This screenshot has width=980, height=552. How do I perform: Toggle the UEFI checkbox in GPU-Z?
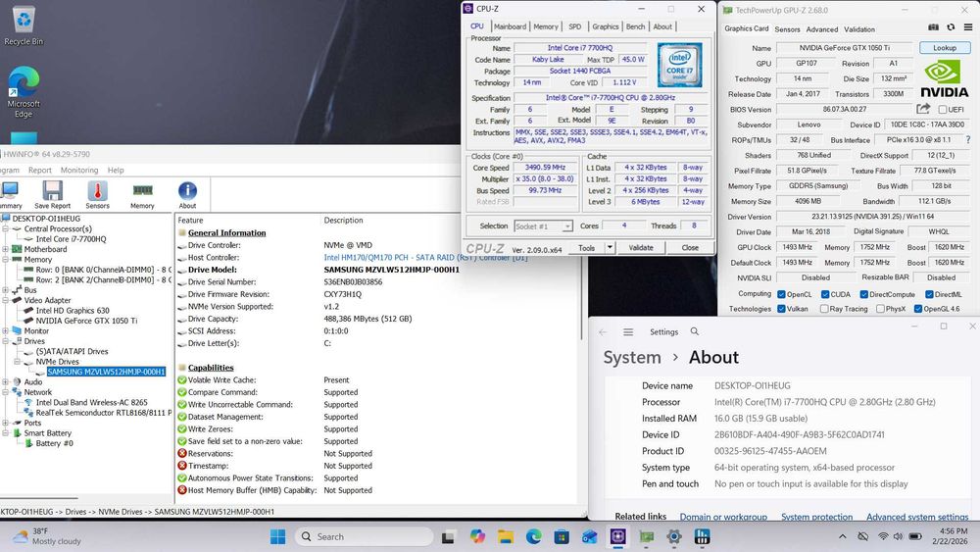pyautogui.click(x=943, y=110)
